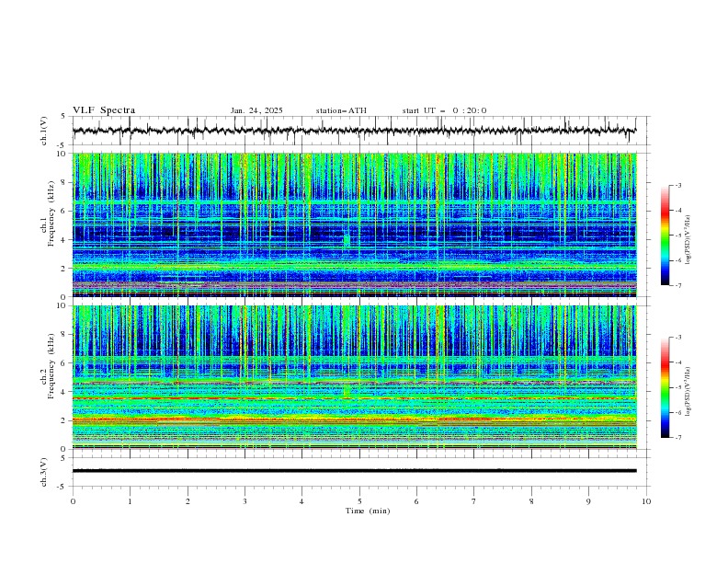Click the ch.2 spectrogram panel
This screenshot has width=728, height=563.
(354, 377)
